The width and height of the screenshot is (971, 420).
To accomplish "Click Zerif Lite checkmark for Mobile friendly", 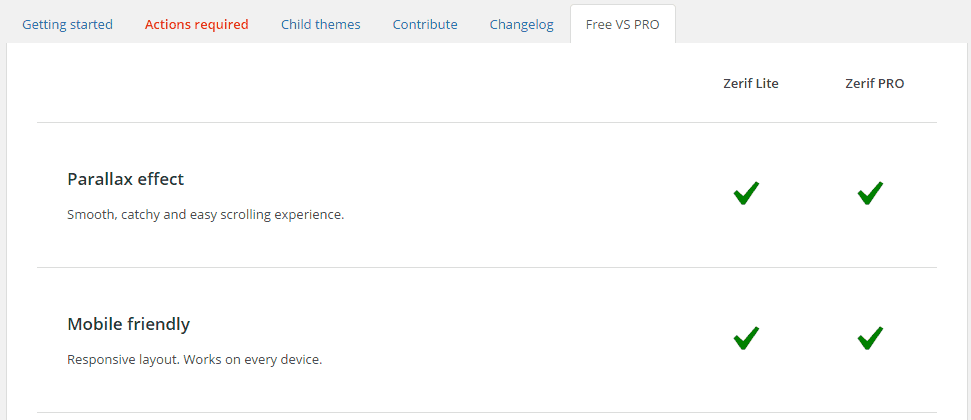I will (746, 339).
